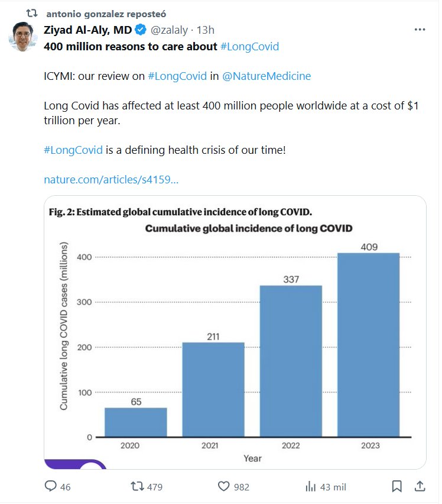The width and height of the screenshot is (442, 504).
Task: Open the @NatureMedicine mention
Action: click(x=266, y=76)
